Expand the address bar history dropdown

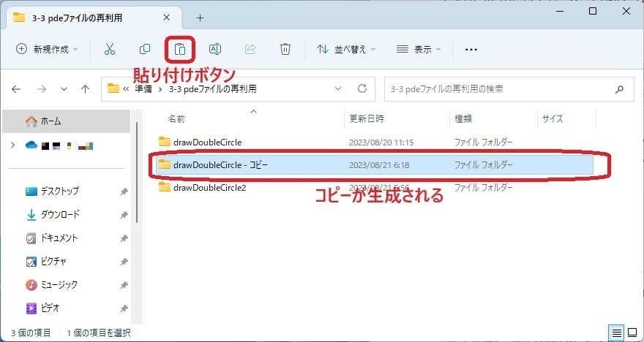338,88
